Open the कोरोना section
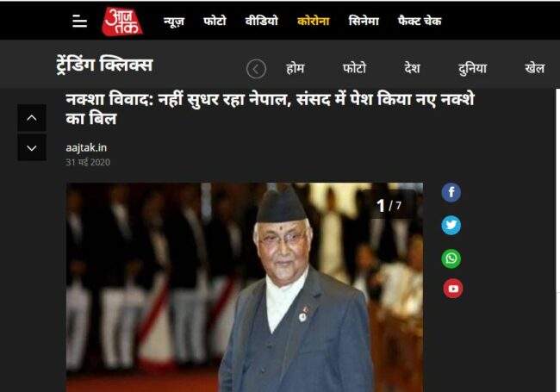This screenshot has width=560, height=392. [x=314, y=21]
